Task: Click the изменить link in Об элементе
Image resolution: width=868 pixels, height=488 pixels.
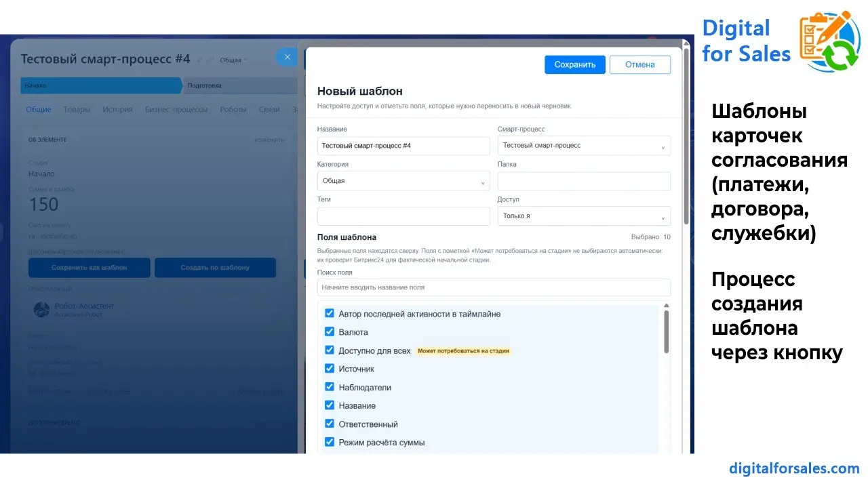Action: [269, 140]
